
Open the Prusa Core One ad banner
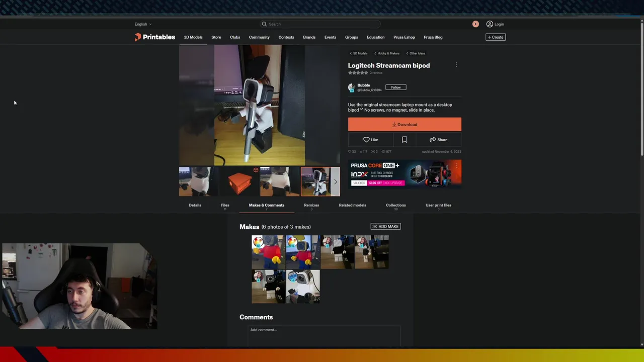405,173
